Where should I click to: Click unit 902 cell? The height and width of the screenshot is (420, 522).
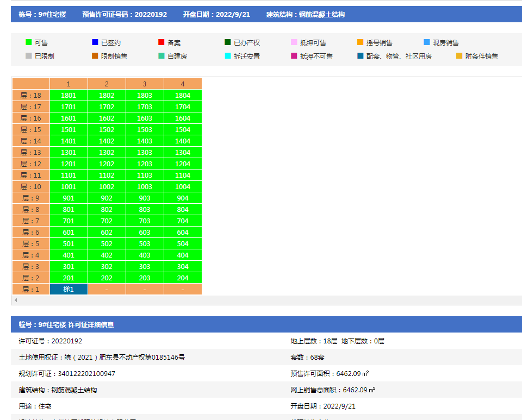(107, 198)
